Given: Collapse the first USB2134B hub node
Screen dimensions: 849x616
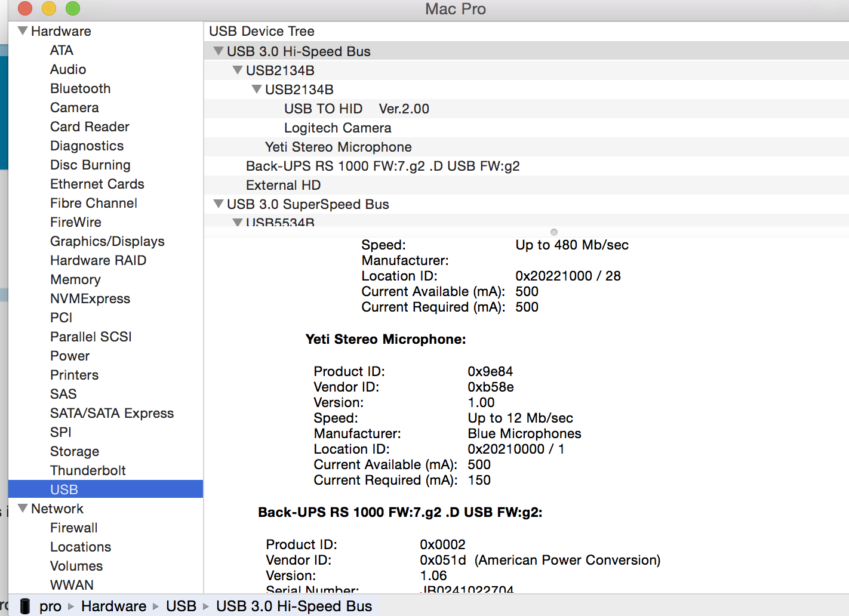Looking at the screenshot, I should click(238, 70).
